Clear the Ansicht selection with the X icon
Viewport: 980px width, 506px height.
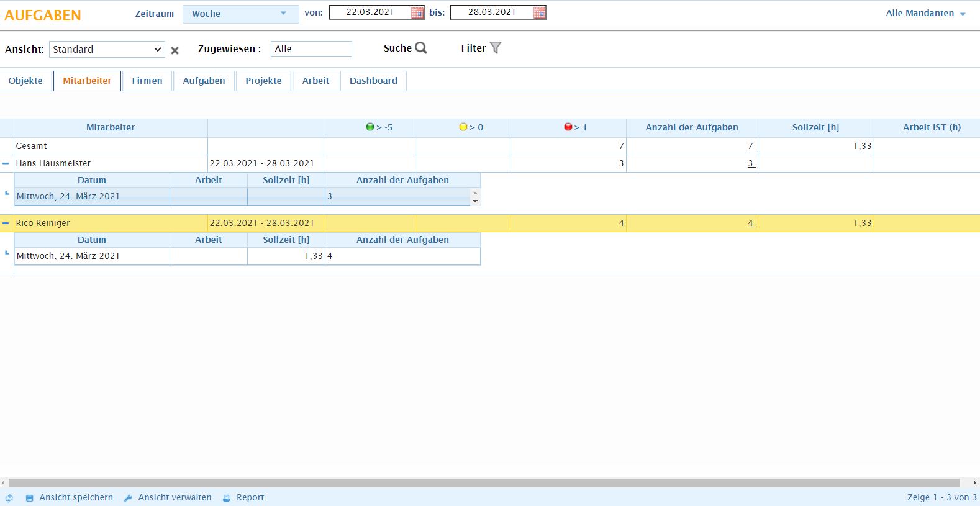click(175, 50)
